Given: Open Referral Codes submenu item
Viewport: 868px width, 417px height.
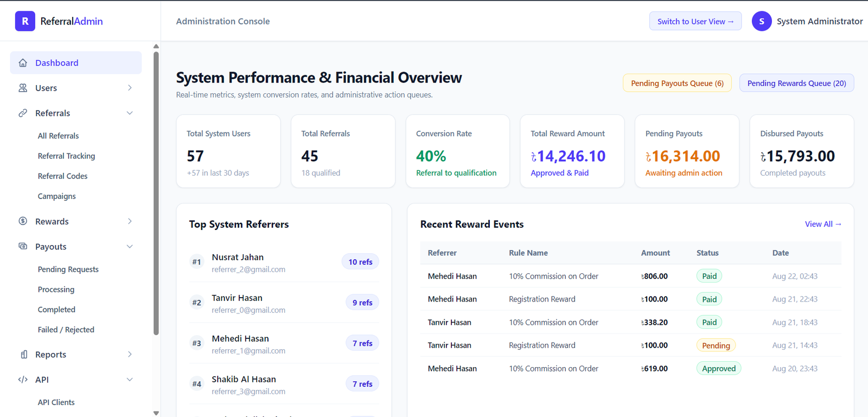Looking at the screenshot, I should (62, 176).
